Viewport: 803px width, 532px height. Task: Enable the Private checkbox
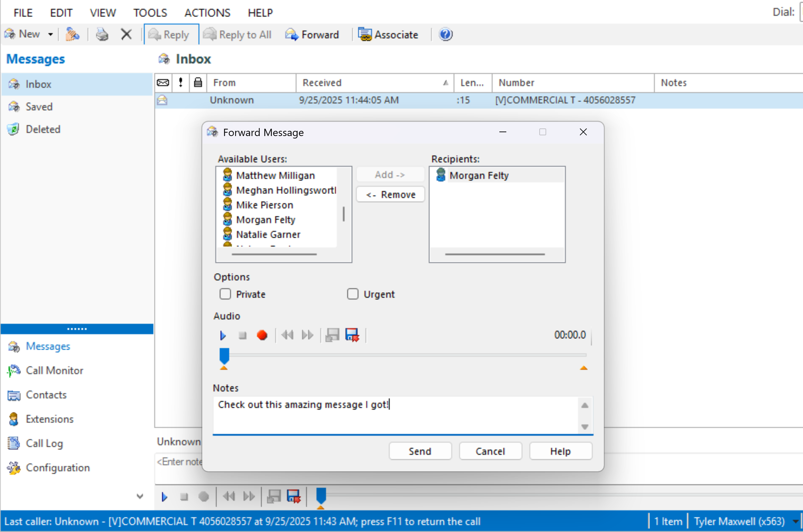225,294
